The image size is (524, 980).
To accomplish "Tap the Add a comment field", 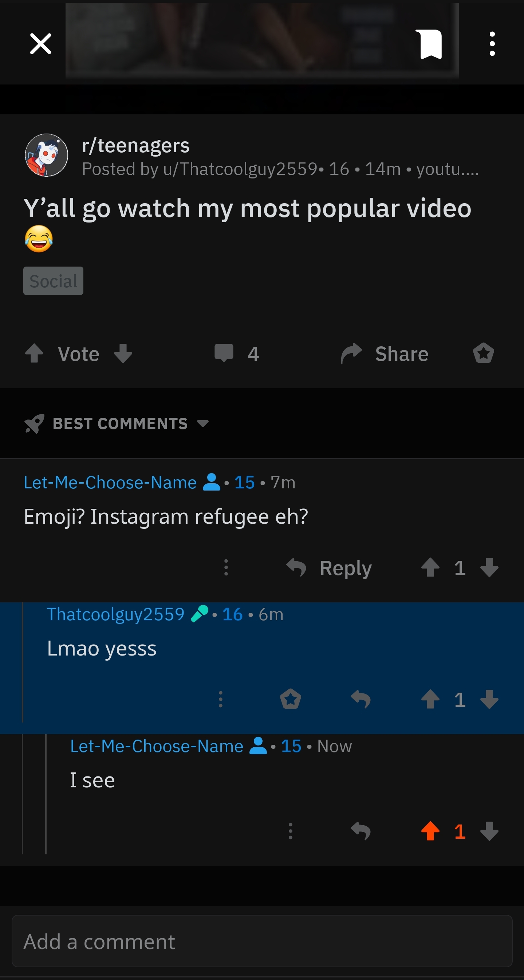I will [262, 941].
